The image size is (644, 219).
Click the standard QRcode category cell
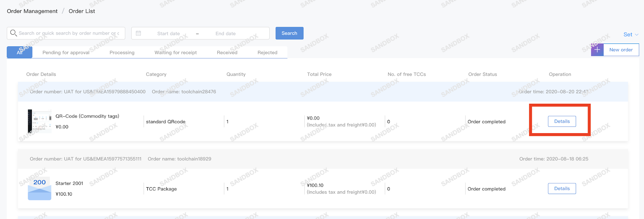tap(165, 122)
